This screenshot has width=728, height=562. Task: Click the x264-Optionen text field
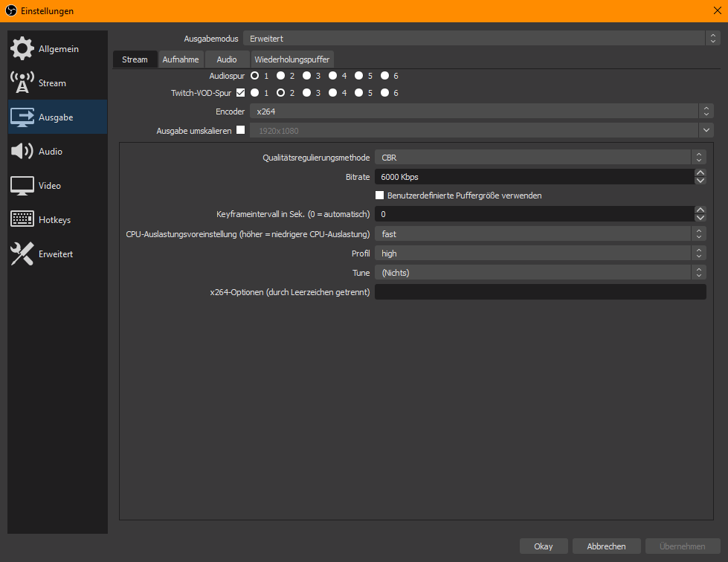pyautogui.click(x=540, y=292)
